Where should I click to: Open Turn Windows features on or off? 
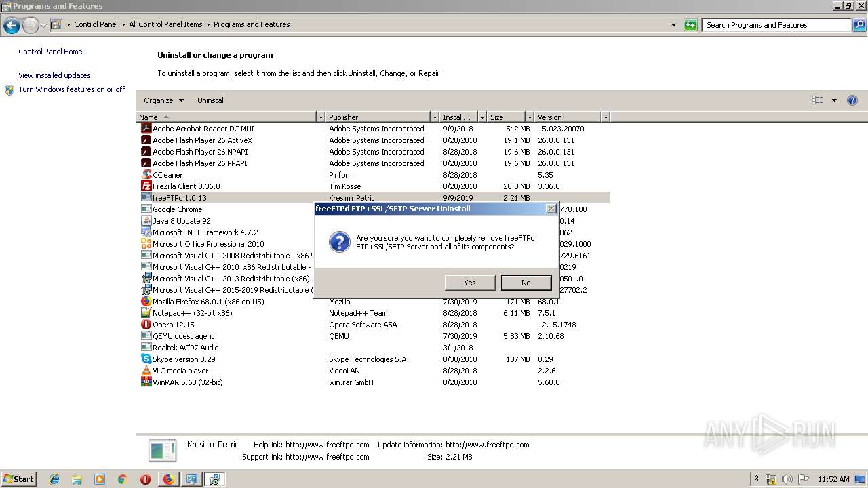pyautogui.click(x=71, y=89)
